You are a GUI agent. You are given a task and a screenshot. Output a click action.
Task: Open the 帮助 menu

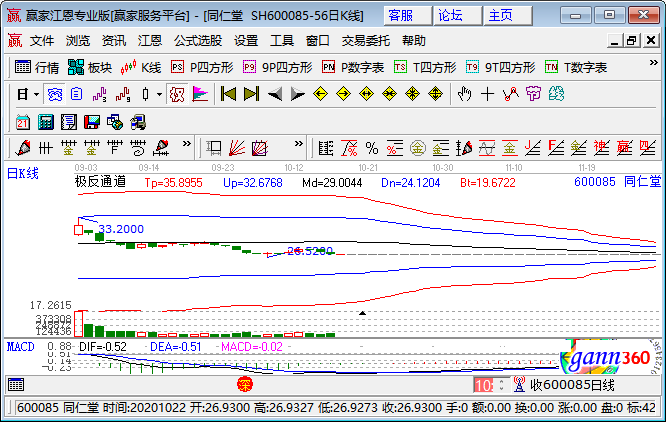coord(414,41)
